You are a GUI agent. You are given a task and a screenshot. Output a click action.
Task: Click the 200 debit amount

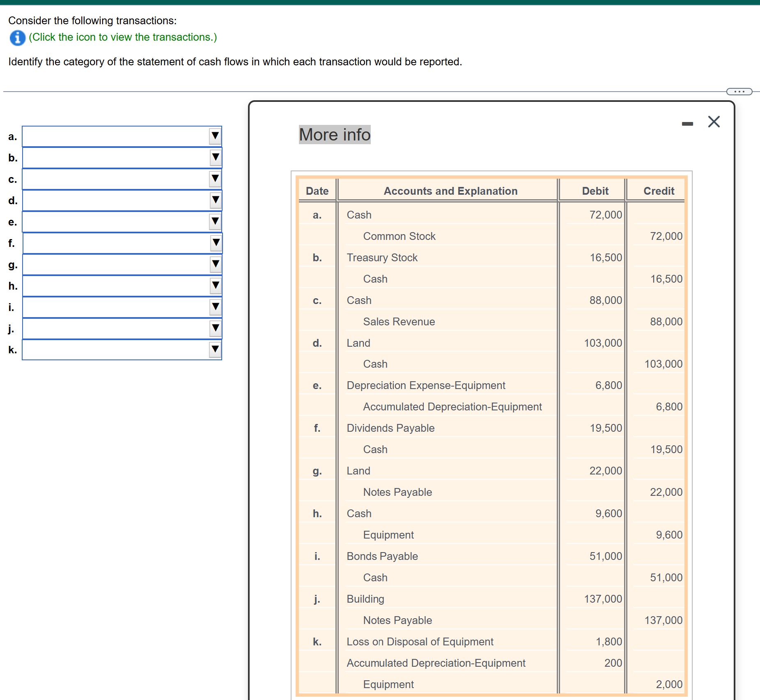[x=613, y=663]
